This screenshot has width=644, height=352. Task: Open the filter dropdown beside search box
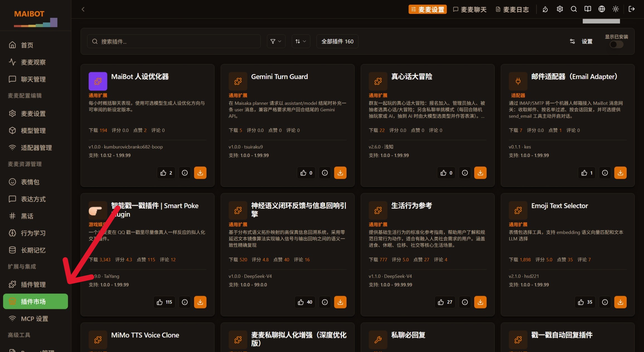(x=276, y=41)
